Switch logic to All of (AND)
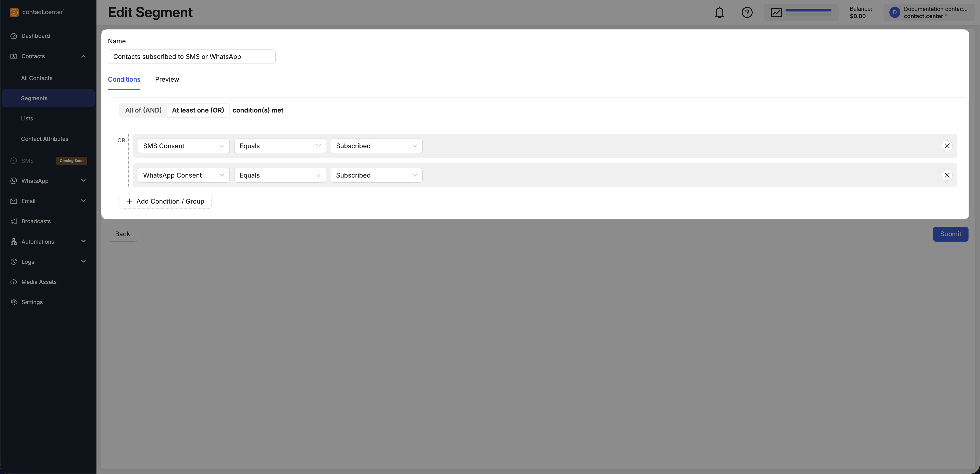 click(x=143, y=110)
